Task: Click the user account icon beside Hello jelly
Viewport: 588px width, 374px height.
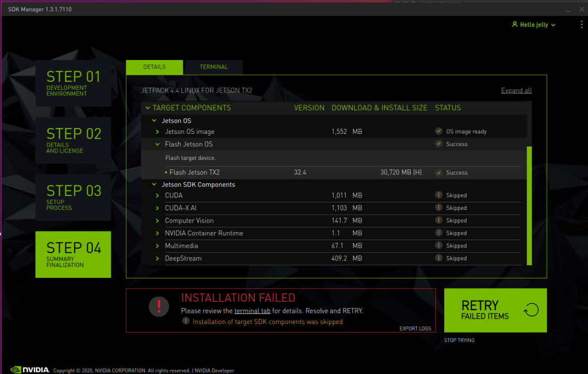Action: pyautogui.click(x=515, y=24)
